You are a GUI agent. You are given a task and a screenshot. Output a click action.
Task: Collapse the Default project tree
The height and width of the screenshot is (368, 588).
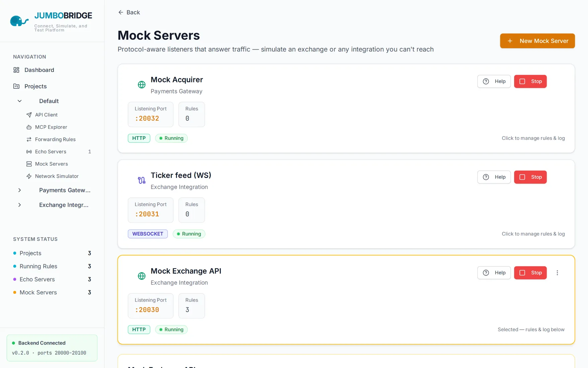pyautogui.click(x=19, y=101)
